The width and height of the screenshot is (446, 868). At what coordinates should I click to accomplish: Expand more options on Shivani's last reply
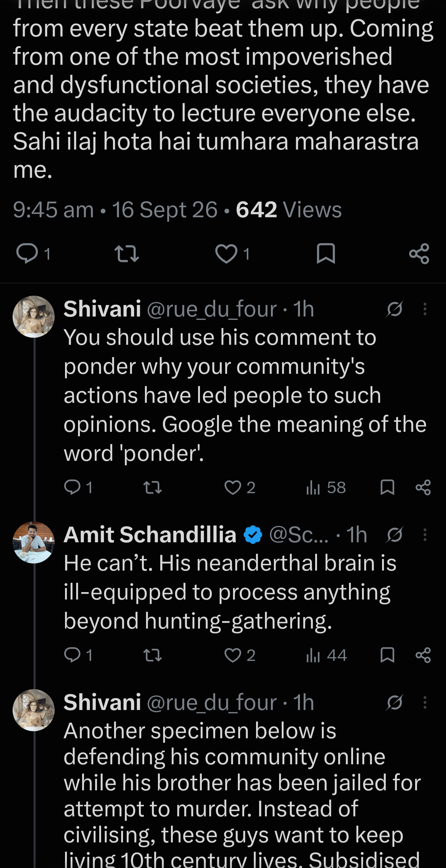point(425,703)
